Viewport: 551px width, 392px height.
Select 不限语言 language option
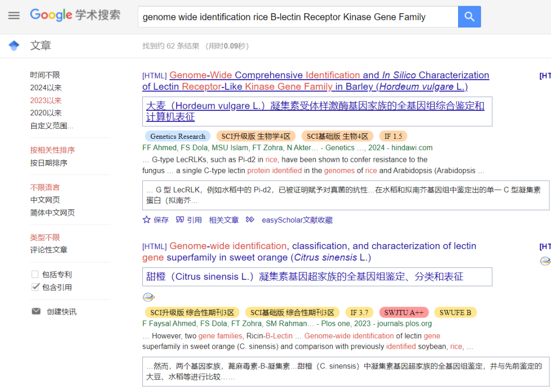[45, 187]
